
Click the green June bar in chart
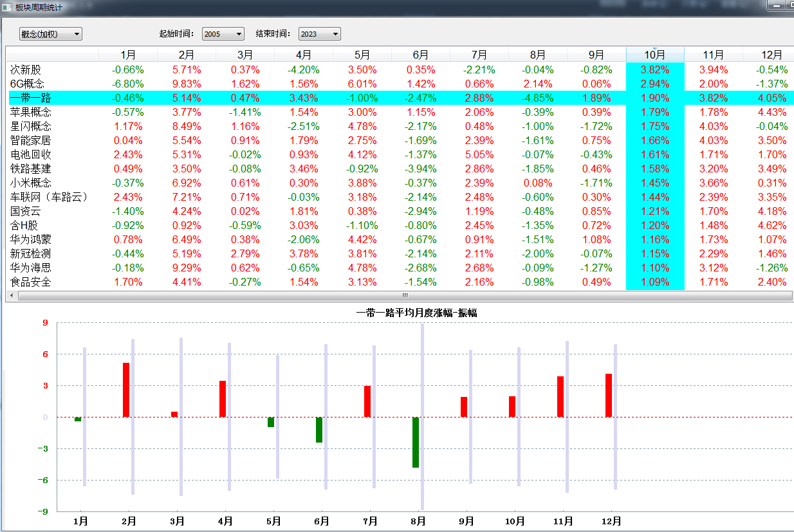pos(319,430)
